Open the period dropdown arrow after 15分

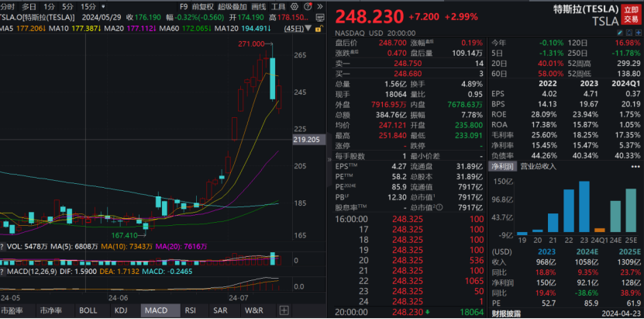pyautogui.click(x=102, y=6)
